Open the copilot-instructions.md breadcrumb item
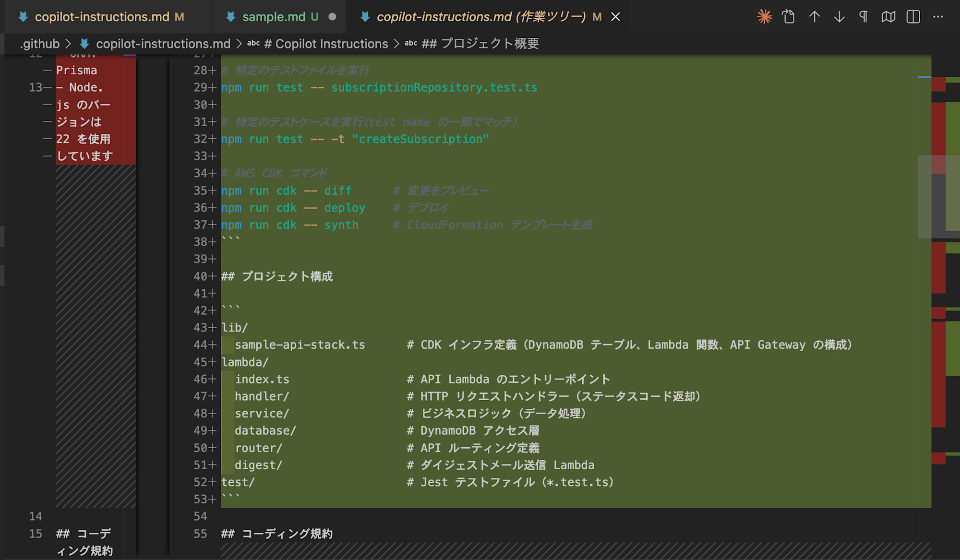The width and height of the screenshot is (960, 560). pyautogui.click(x=163, y=44)
